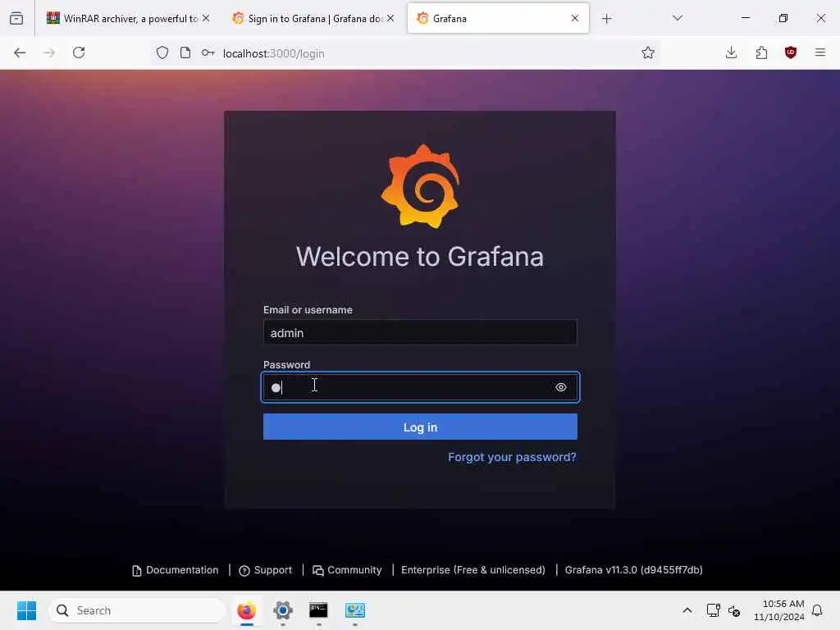This screenshot has width=840, height=630.
Task: Open Enterprise (Free & unlicensed) link
Action: point(473,570)
